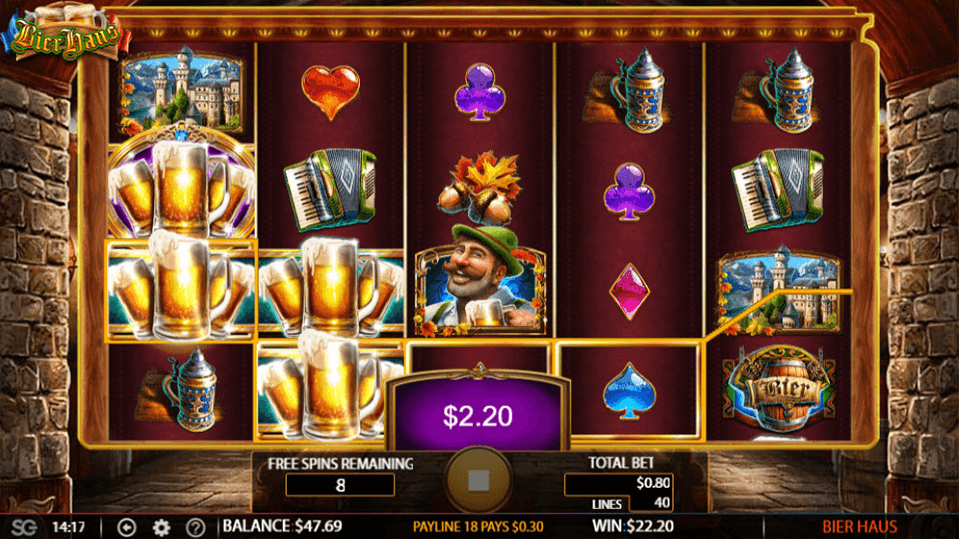Click the balance $47.69 text
The height and width of the screenshot is (539, 959).
[x=282, y=526]
